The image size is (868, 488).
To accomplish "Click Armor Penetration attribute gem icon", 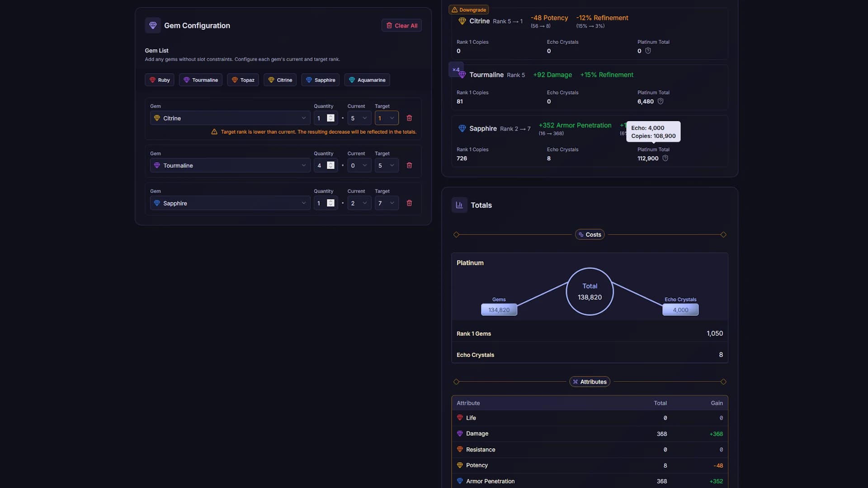I will (460, 481).
